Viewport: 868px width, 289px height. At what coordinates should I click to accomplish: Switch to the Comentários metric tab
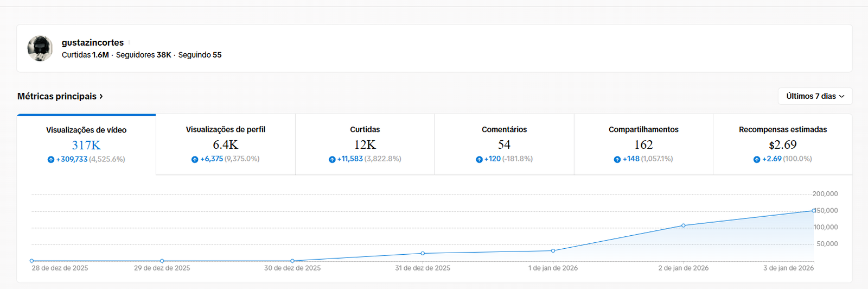click(x=505, y=144)
